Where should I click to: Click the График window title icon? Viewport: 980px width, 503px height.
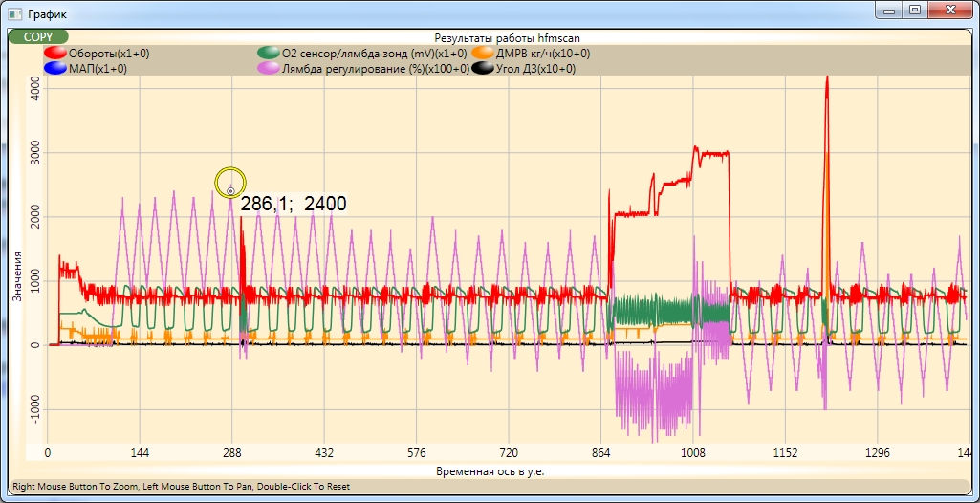15,13
